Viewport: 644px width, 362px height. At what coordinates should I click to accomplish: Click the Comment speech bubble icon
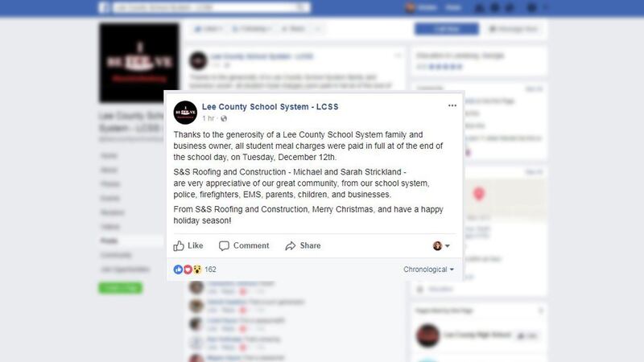click(224, 245)
